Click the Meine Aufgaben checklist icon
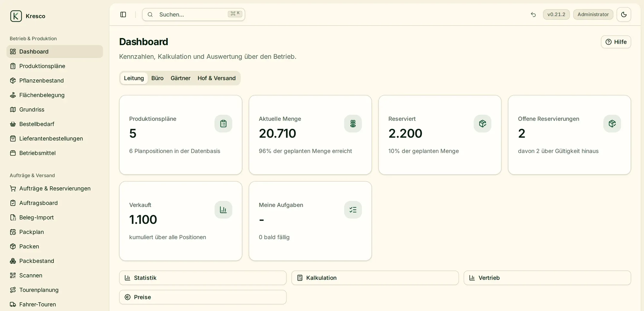 point(353,210)
